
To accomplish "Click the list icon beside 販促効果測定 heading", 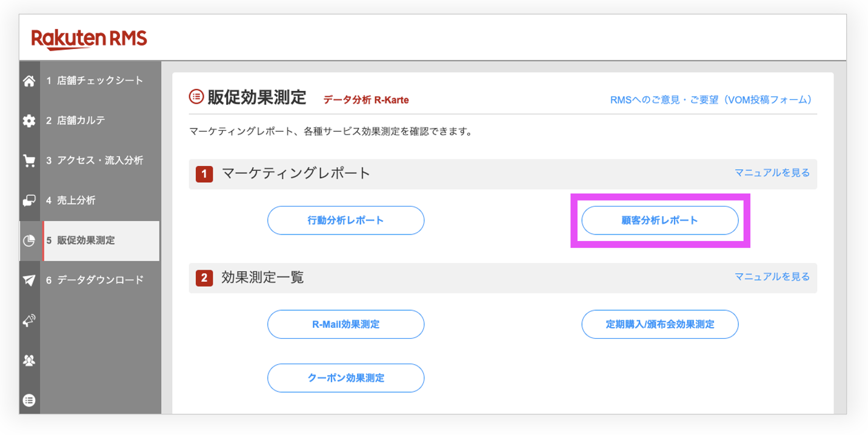I will click(196, 96).
